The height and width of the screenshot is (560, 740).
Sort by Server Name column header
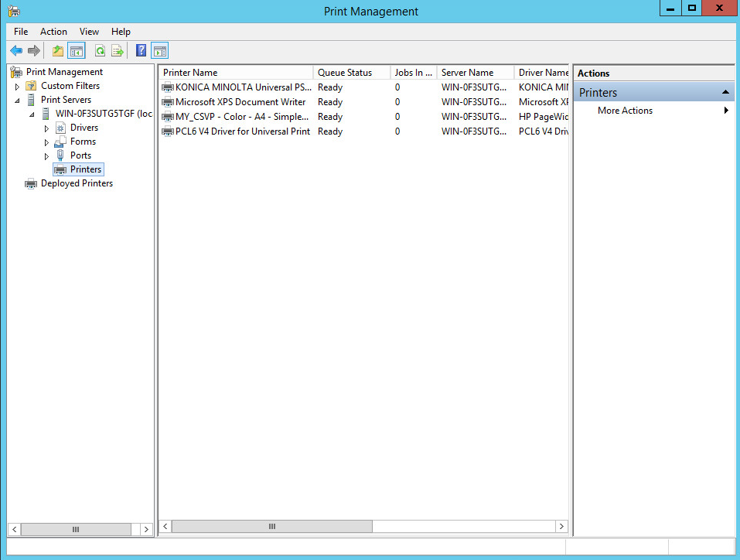pos(476,73)
